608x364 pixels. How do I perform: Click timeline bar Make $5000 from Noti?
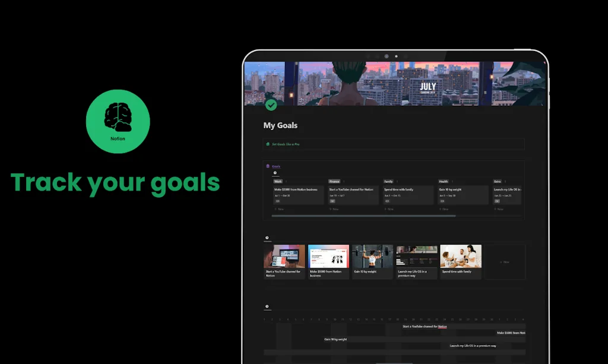(511, 333)
